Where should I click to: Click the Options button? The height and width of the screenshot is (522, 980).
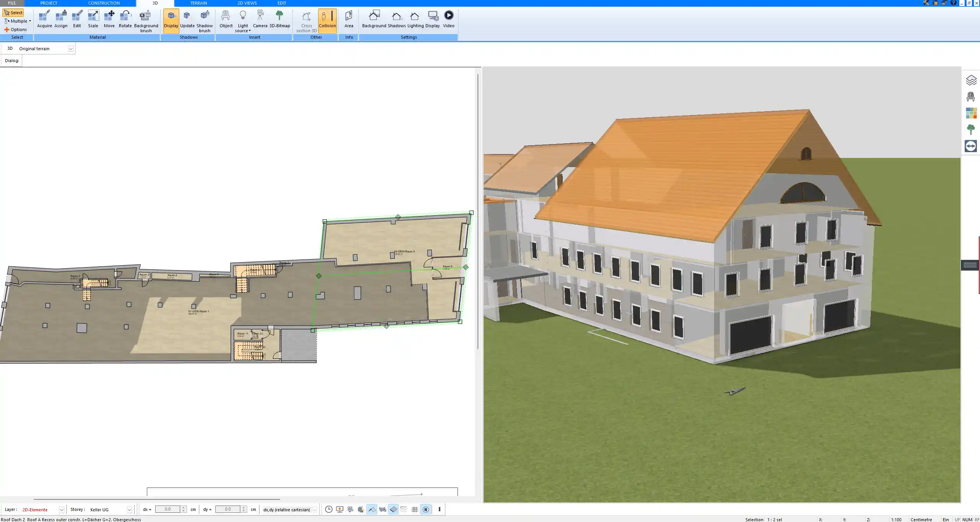point(16,30)
